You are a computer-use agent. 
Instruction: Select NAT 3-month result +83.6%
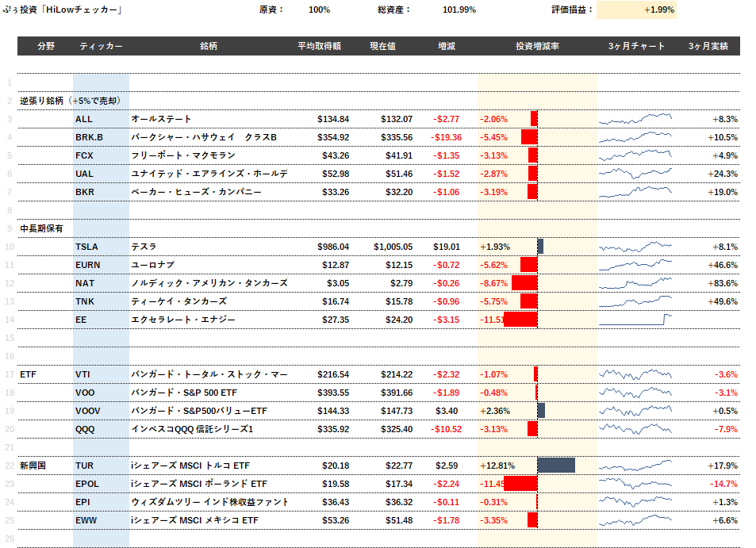[723, 283]
